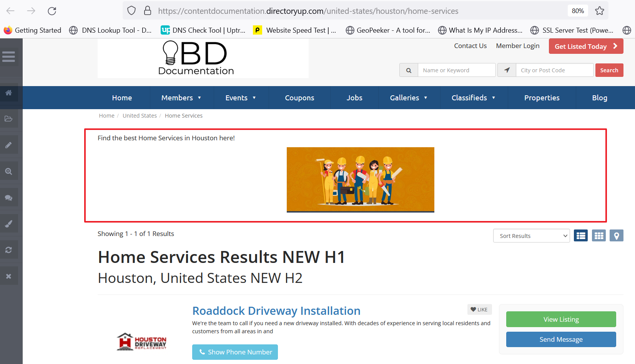Click the Home Services breadcrumb
The height and width of the screenshot is (364, 635).
pyautogui.click(x=183, y=116)
